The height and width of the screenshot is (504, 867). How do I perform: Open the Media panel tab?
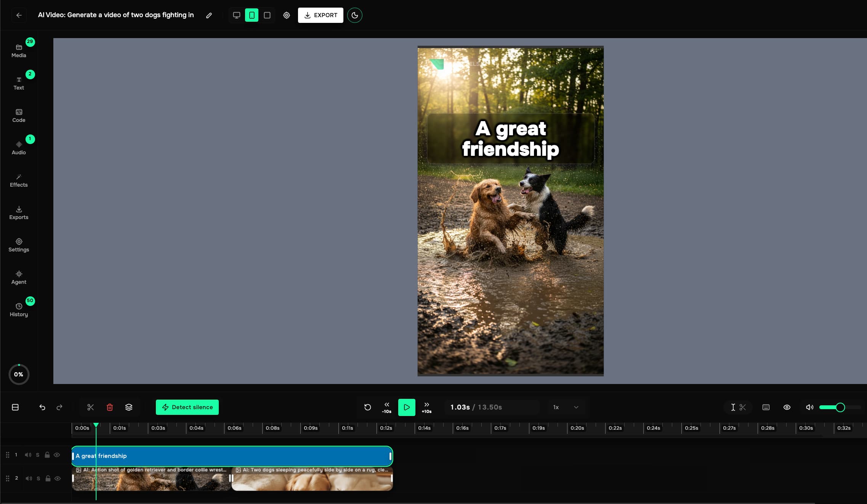(x=19, y=51)
